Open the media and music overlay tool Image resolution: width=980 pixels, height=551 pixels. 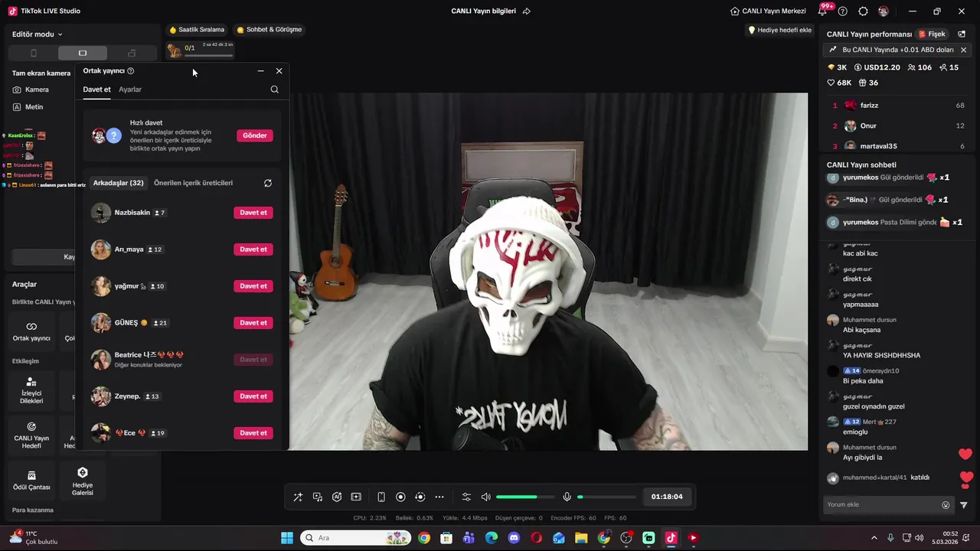[318, 497]
